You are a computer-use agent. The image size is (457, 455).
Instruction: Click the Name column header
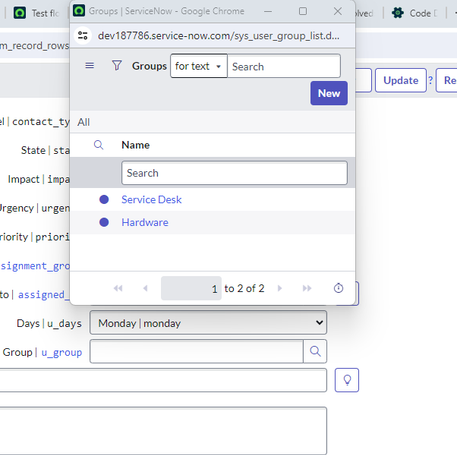[135, 145]
